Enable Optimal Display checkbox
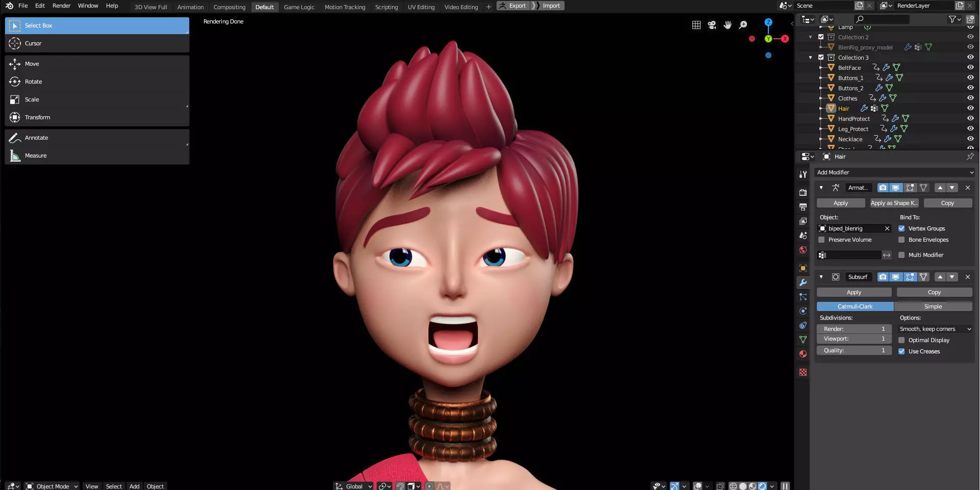980x490 pixels. [901, 340]
